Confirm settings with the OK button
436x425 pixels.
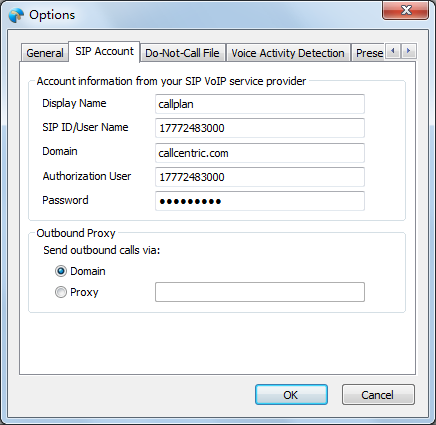[x=291, y=395]
